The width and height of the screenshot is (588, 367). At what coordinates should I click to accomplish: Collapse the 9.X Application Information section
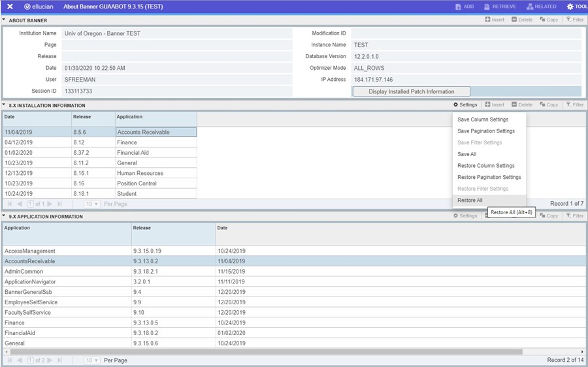[4, 215]
